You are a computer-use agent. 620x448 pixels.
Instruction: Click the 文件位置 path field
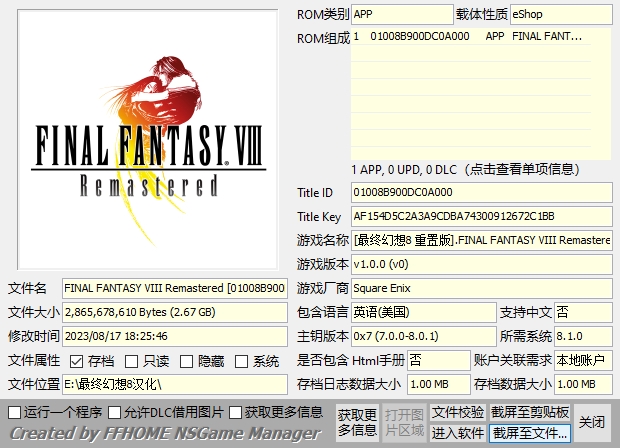click(175, 384)
